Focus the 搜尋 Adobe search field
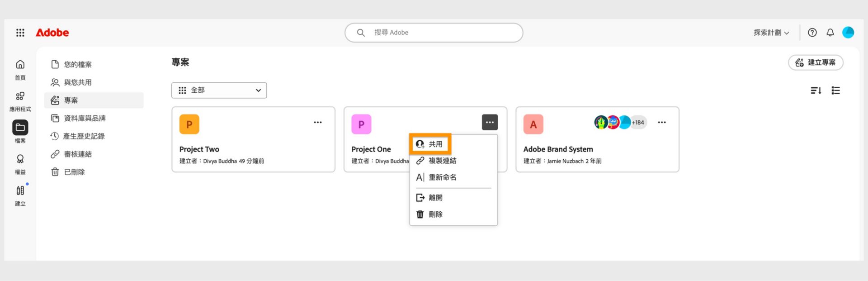868x281 pixels. (434, 33)
